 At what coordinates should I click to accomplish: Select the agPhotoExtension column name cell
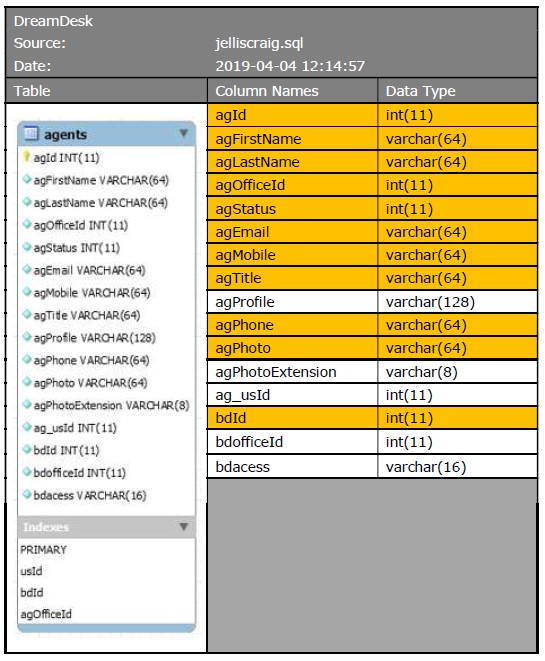[293, 372]
